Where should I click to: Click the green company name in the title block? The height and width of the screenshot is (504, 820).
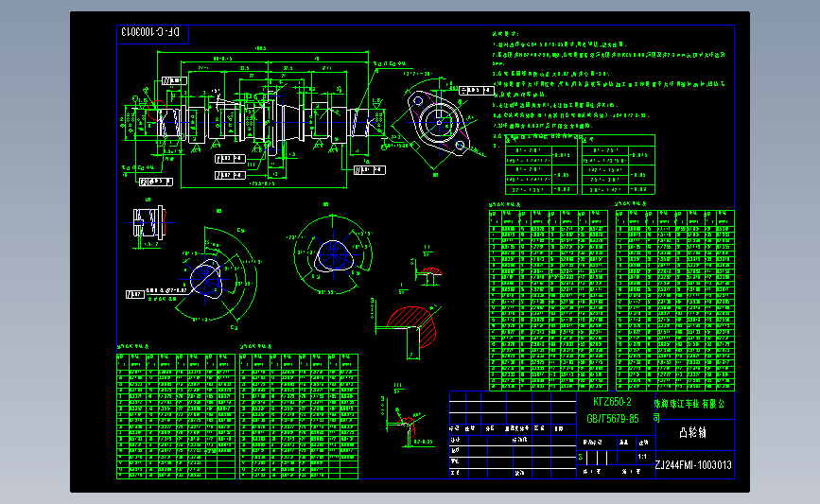tap(689, 410)
